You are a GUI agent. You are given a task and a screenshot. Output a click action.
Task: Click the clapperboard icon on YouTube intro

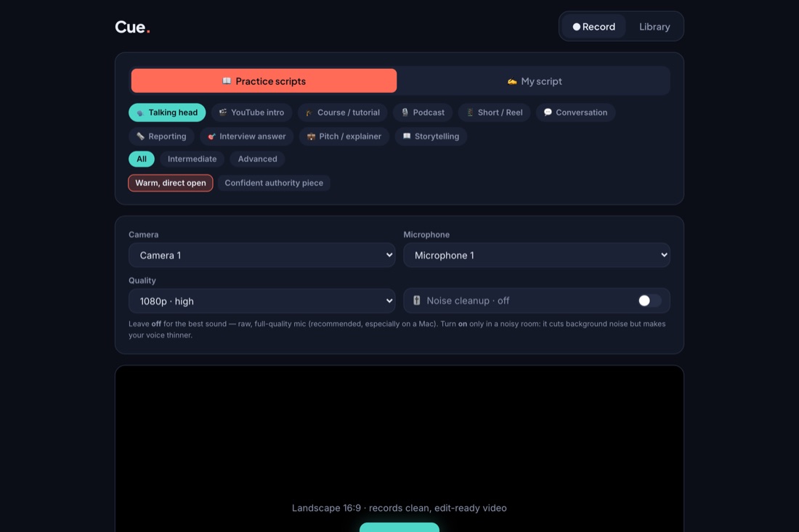[223, 112]
